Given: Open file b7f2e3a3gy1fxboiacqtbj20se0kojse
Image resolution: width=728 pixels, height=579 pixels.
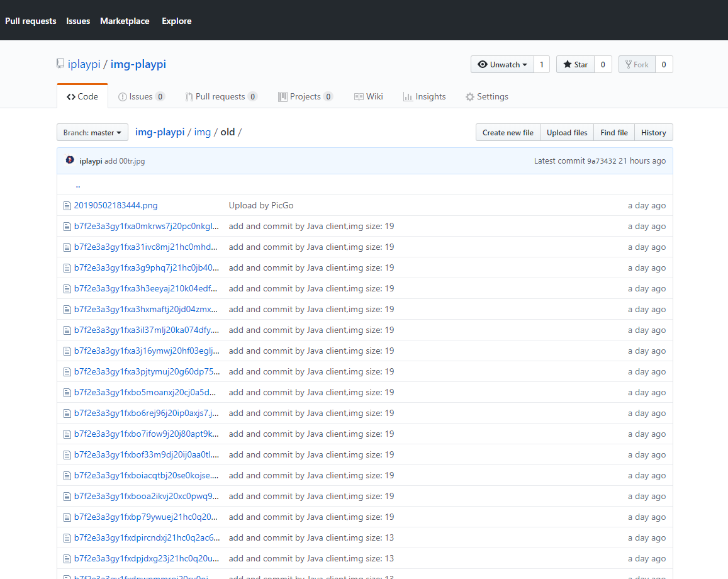Looking at the screenshot, I should [x=146, y=475].
